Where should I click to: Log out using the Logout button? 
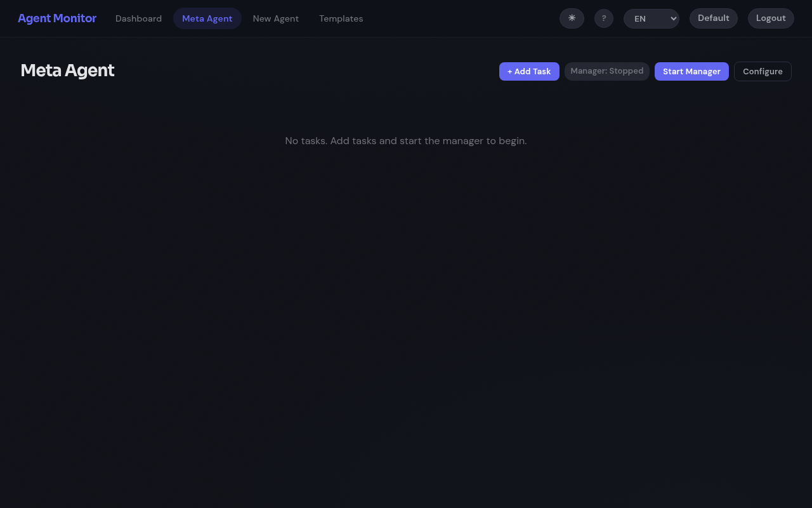pos(771,18)
